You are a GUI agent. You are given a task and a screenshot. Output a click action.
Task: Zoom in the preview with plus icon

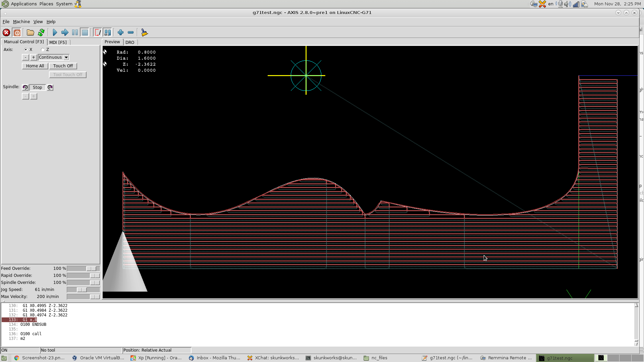120,33
